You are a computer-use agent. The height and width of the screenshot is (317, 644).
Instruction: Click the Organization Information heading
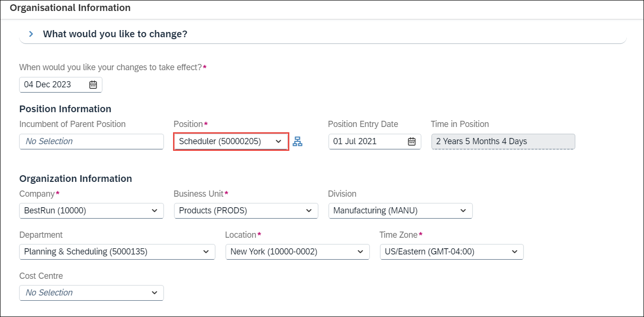pos(75,179)
